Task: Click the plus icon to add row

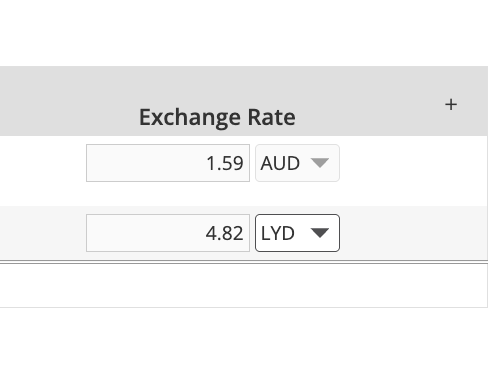Action: click(x=451, y=105)
